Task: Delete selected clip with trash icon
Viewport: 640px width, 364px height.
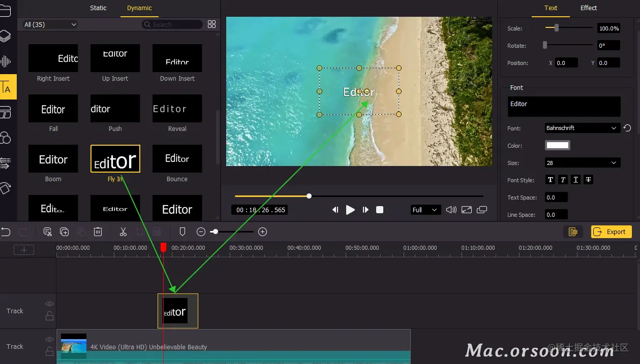Action: pyautogui.click(x=98, y=232)
